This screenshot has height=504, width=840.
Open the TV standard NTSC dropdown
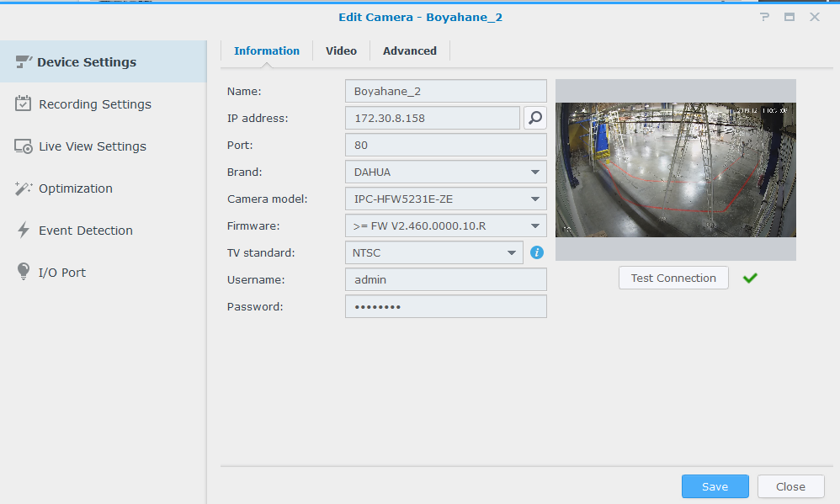coord(511,252)
